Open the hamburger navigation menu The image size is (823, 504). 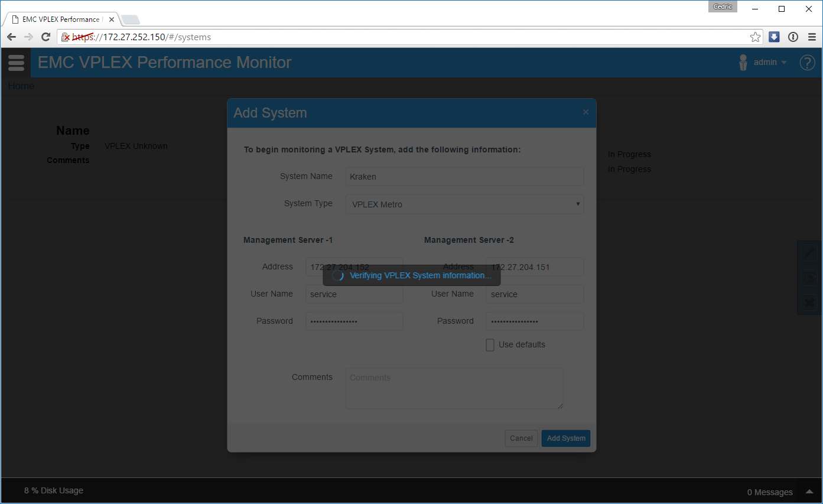click(16, 63)
